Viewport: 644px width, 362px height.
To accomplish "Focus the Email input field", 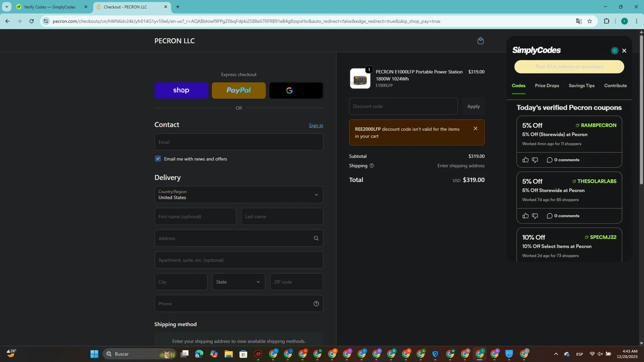I will click(239, 142).
